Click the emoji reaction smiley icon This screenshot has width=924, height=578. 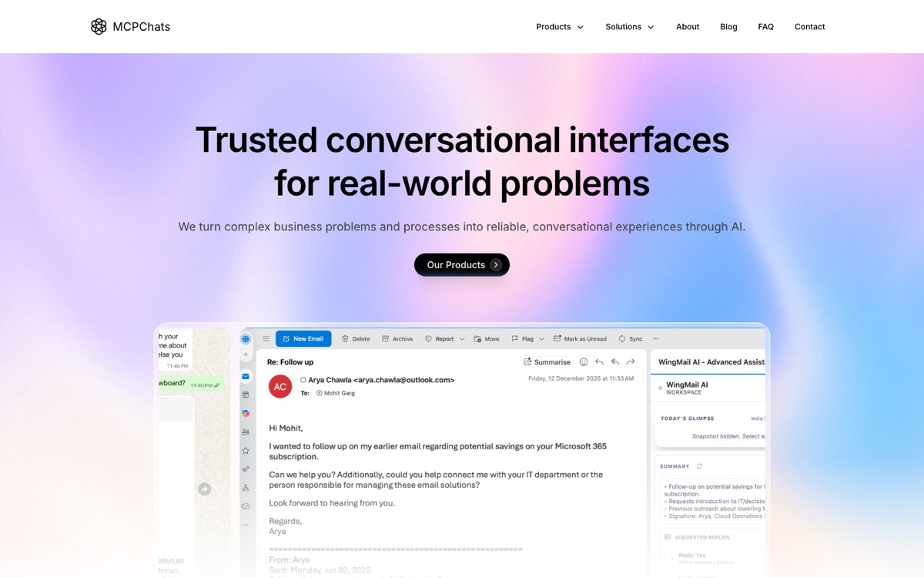pyautogui.click(x=584, y=361)
